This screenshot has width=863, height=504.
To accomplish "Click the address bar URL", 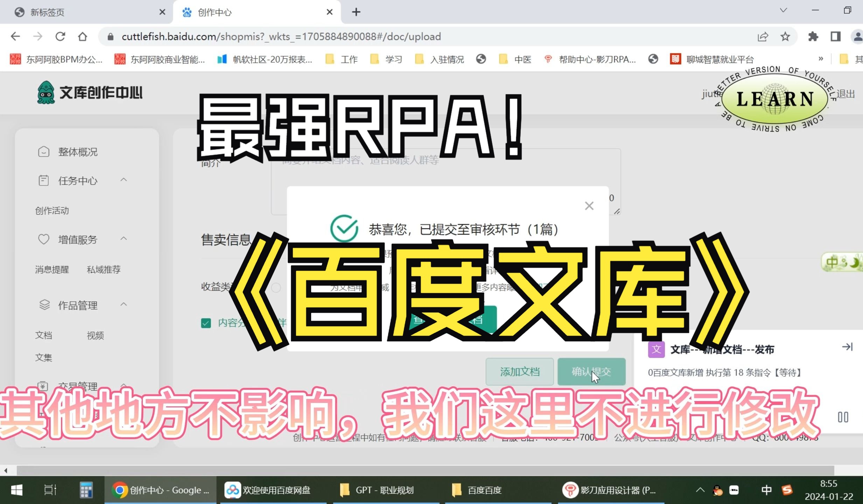I will [281, 36].
